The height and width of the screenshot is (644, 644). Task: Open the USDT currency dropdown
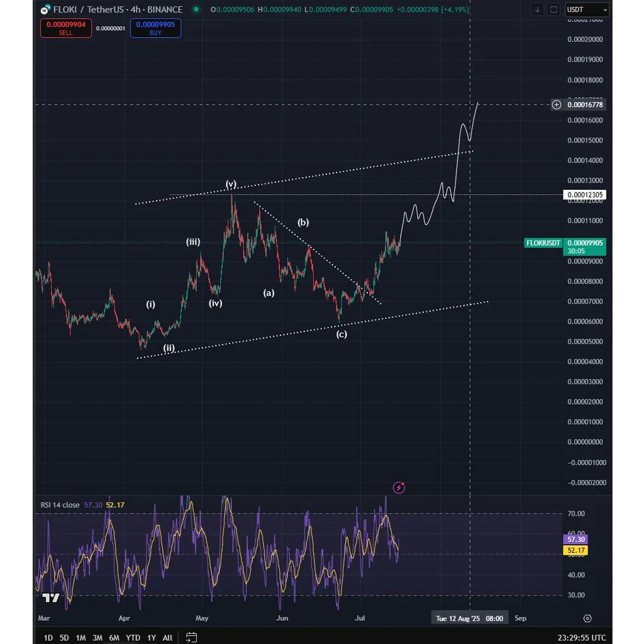tap(587, 9)
